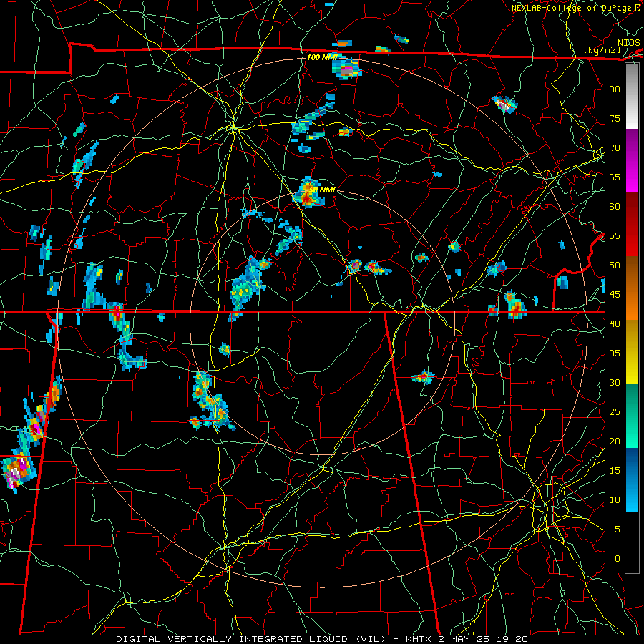Click the 70 value on the scale
The height and width of the screenshot is (644, 644).
point(615,148)
